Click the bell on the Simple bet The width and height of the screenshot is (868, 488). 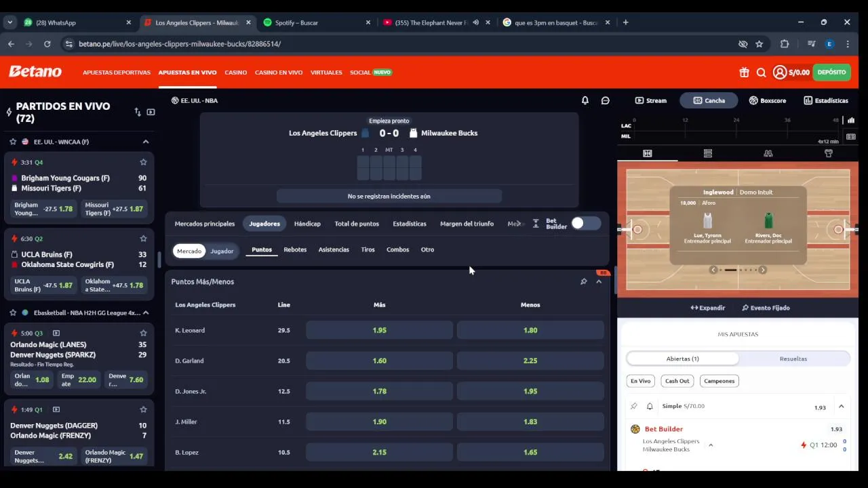click(650, 406)
